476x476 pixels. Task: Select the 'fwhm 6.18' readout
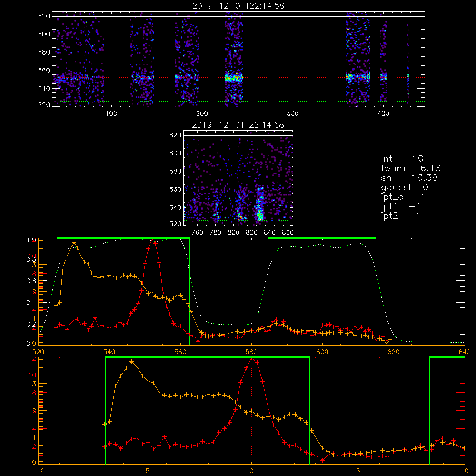[411, 168]
